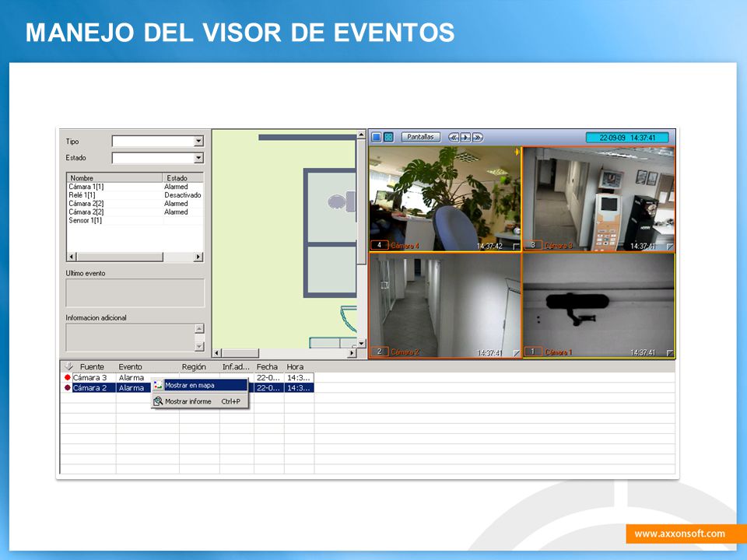Image resolution: width=747 pixels, height=560 pixels.
Task: Open the Cámara 3 video feed
Action: pos(599,198)
